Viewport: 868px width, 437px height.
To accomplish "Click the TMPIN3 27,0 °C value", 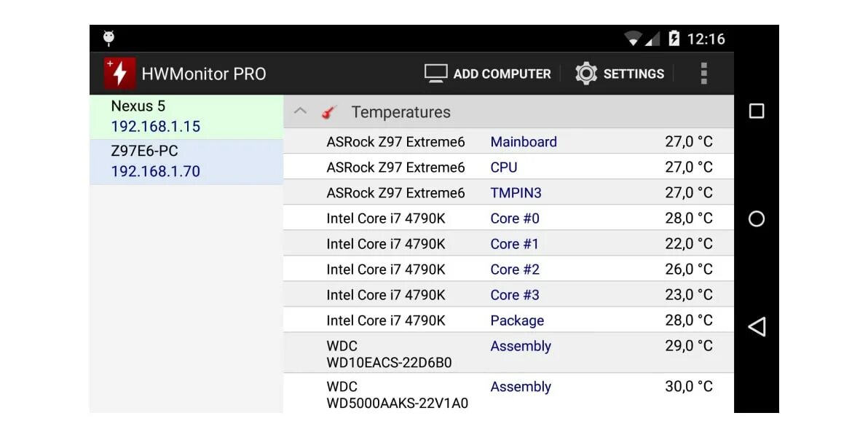I will pyautogui.click(x=689, y=193).
